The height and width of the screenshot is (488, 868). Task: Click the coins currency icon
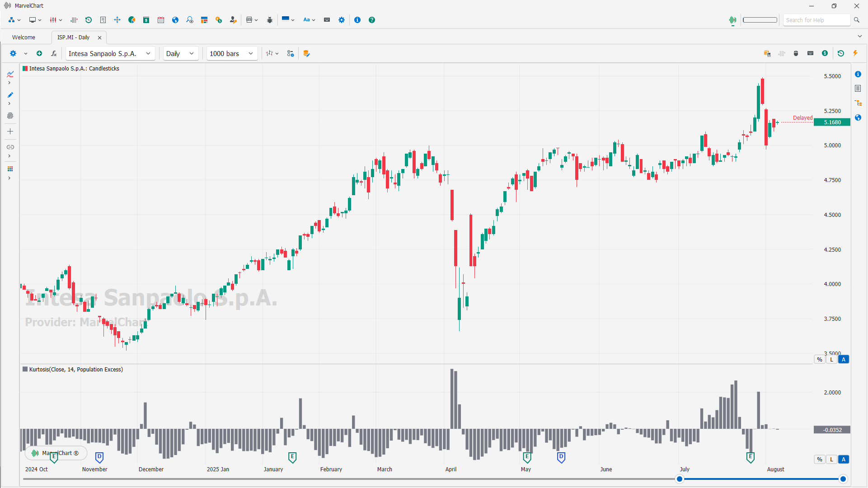(x=219, y=20)
